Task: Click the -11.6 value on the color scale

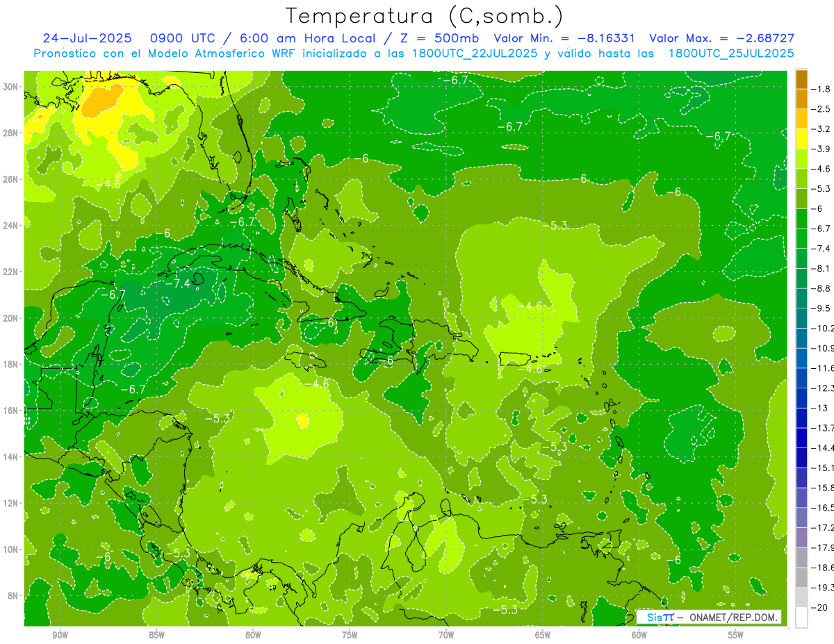Action: [823, 368]
